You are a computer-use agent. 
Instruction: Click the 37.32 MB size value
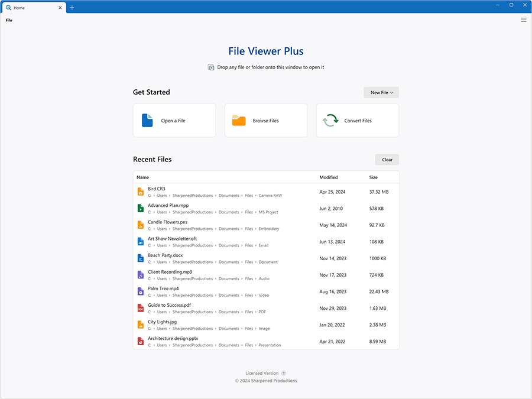click(379, 192)
